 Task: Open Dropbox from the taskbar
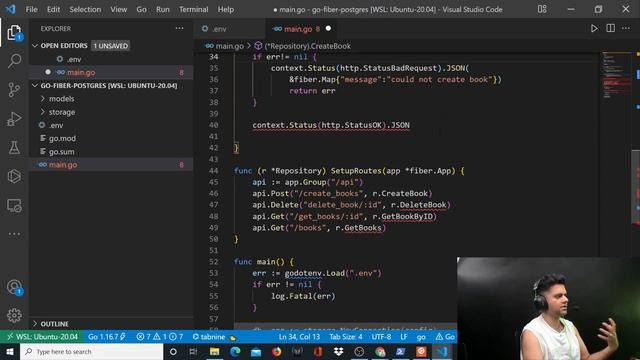click(339, 351)
